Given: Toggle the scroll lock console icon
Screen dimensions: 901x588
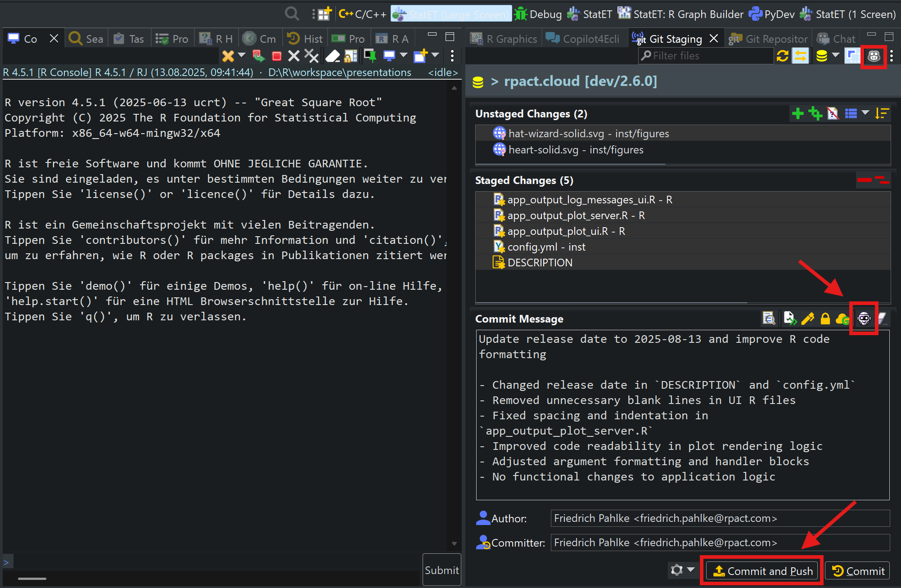Looking at the screenshot, I should 351,56.
